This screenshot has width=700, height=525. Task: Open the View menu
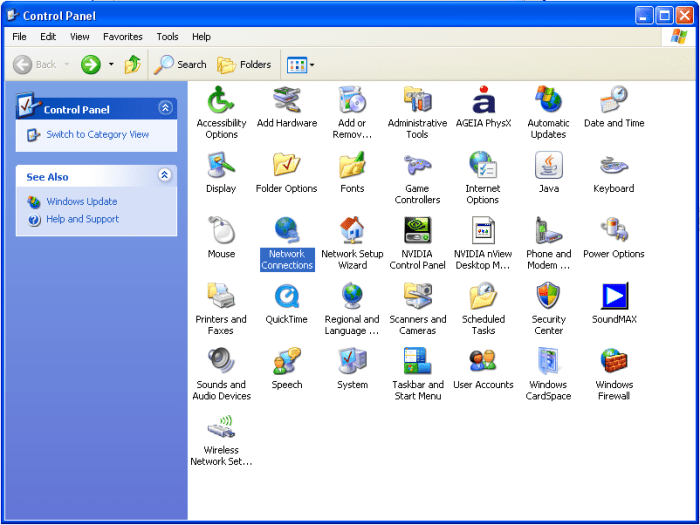pos(79,37)
